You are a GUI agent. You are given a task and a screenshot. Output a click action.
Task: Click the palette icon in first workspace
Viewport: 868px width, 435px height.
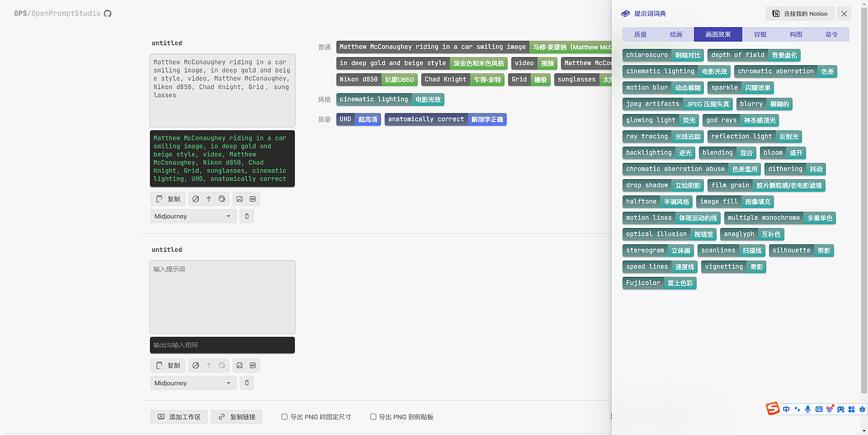[222, 199]
